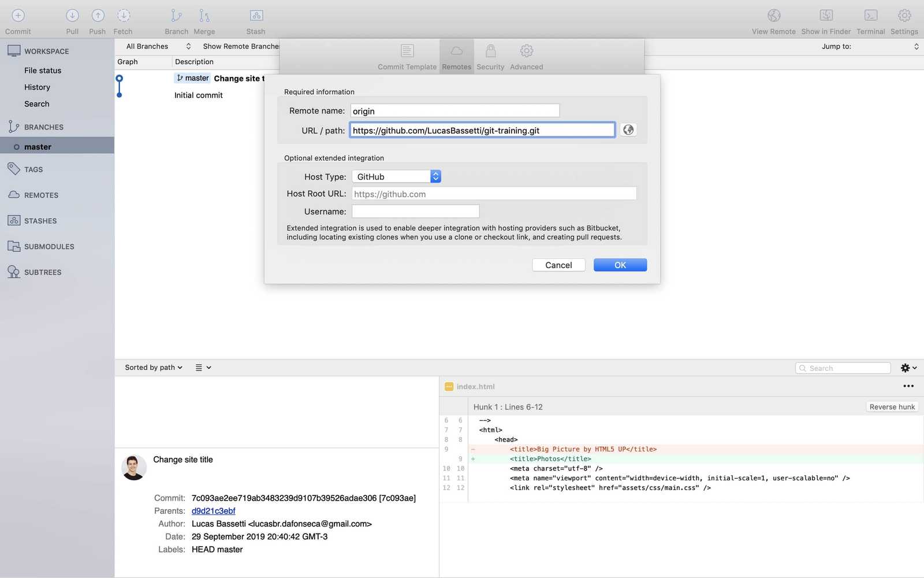
Task: Click Reverse hunk for index.html
Action: point(892,406)
